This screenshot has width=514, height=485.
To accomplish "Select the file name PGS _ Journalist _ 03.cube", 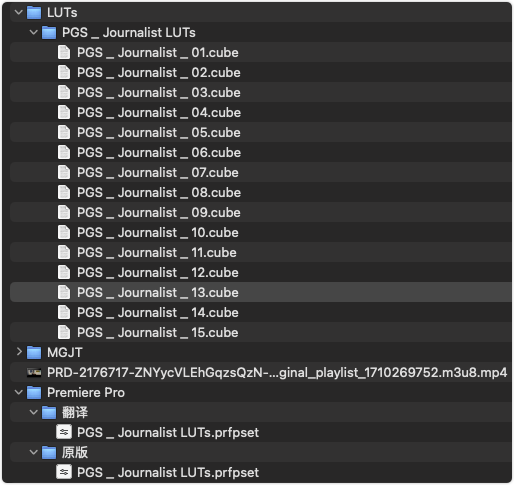I will [x=159, y=93].
